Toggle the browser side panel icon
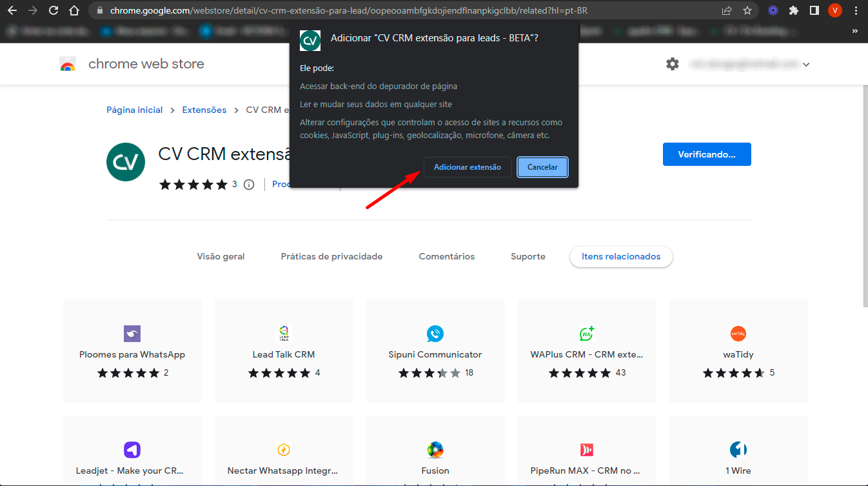 [x=814, y=10]
